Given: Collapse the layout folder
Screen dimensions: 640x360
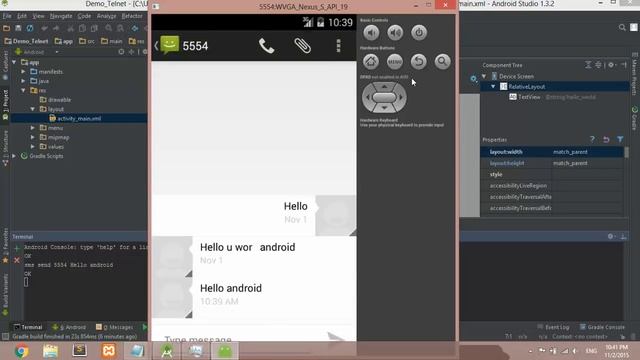Looking at the screenshot, I should click(33, 109).
